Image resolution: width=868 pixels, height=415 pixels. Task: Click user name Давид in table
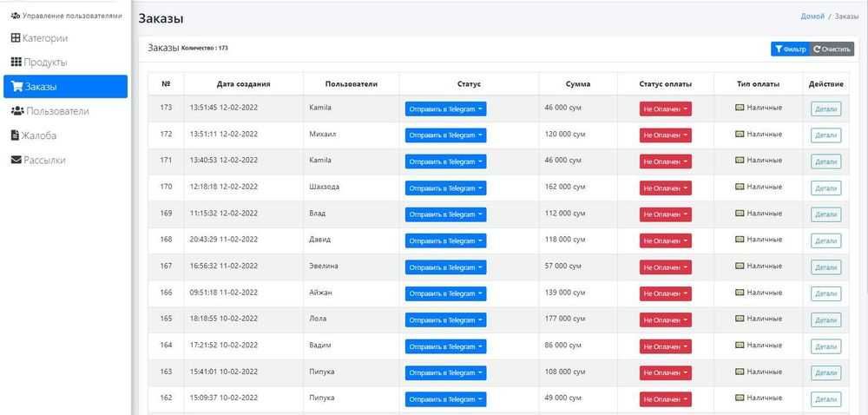click(x=320, y=240)
